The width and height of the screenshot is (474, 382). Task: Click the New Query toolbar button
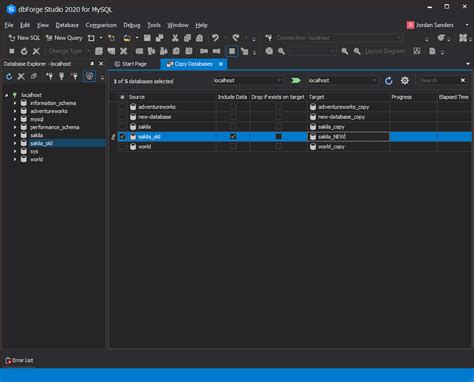tap(64, 38)
